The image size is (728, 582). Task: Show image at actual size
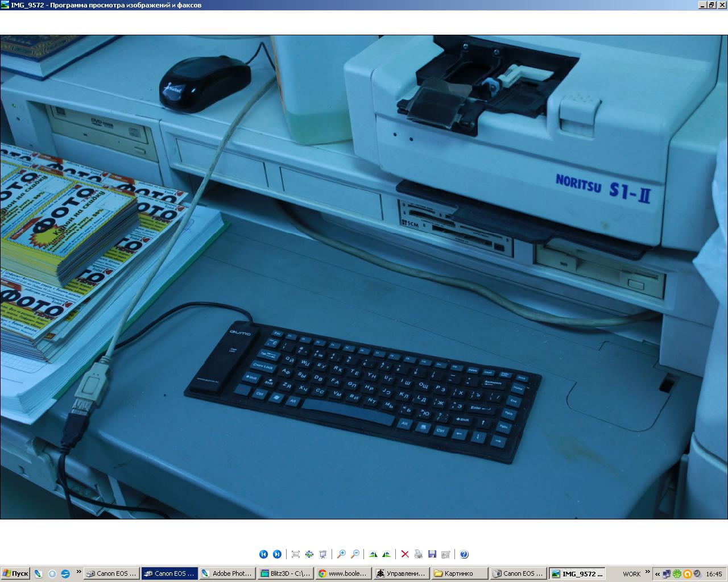tap(309, 554)
